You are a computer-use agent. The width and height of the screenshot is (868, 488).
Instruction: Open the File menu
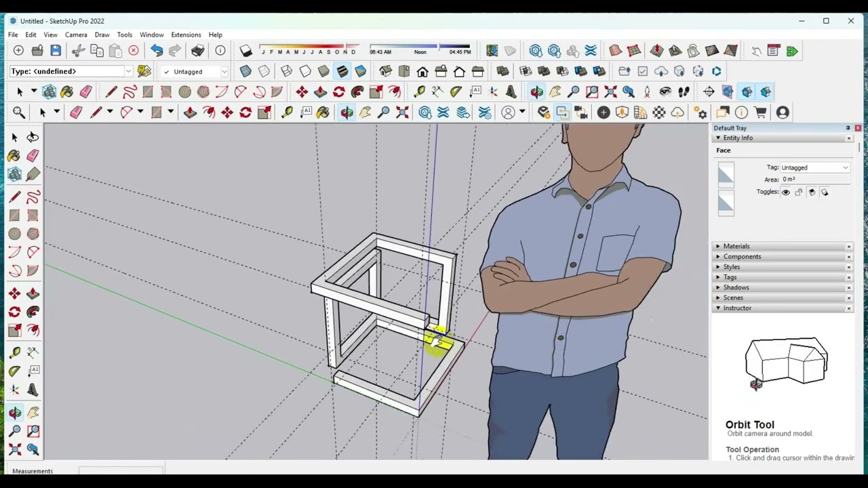pyautogui.click(x=13, y=35)
